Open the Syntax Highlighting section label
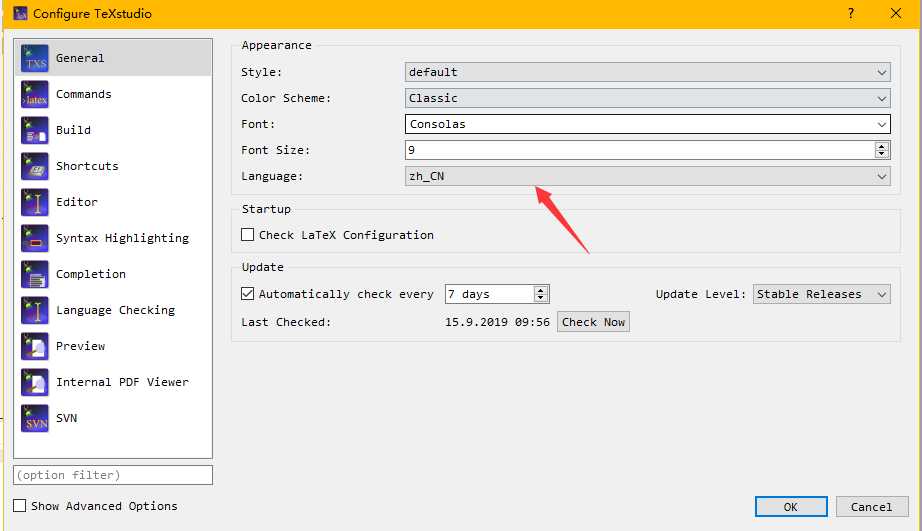Image resolution: width=922 pixels, height=531 pixels. coord(122,238)
